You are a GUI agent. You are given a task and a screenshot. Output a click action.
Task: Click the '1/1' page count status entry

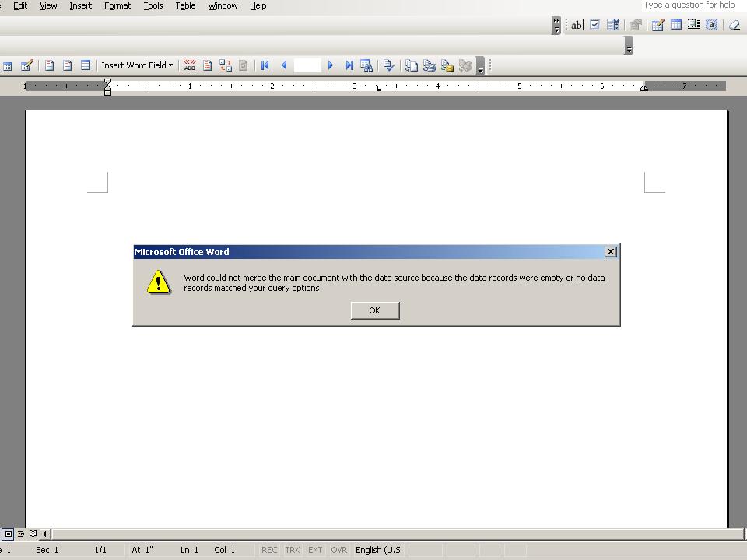point(100,550)
